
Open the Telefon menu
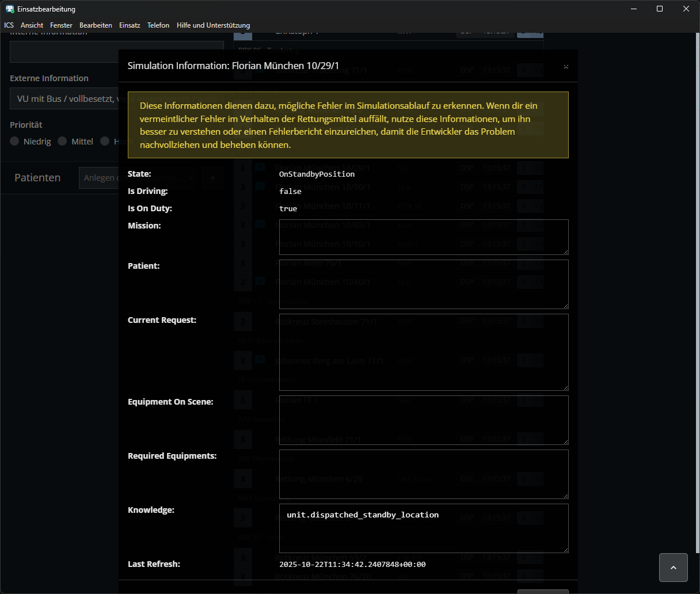pyautogui.click(x=158, y=25)
